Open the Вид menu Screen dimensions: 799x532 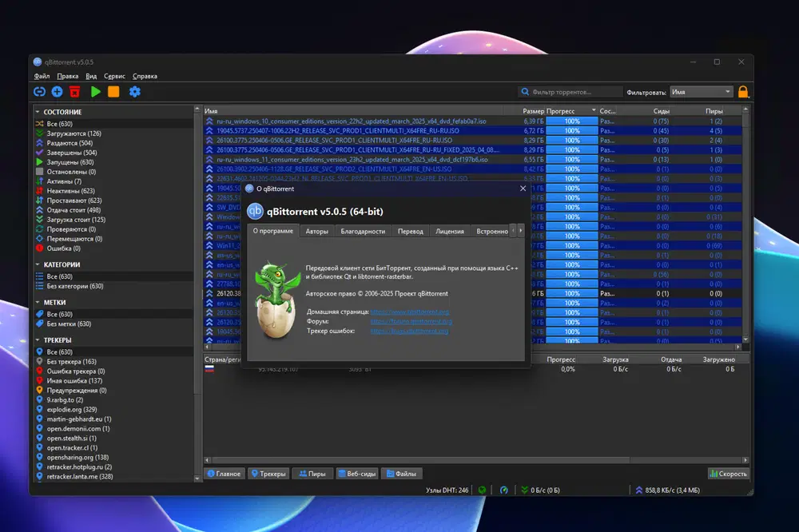[91, 76]
